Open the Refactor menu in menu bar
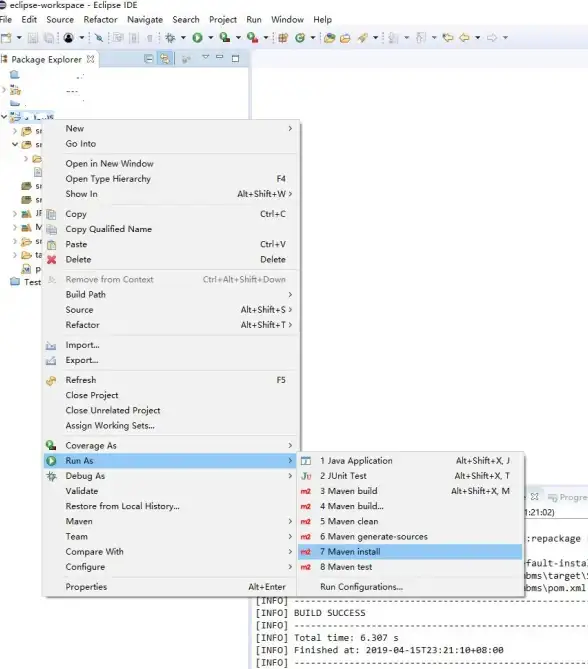The image size is (588, 669). (100, 20)
